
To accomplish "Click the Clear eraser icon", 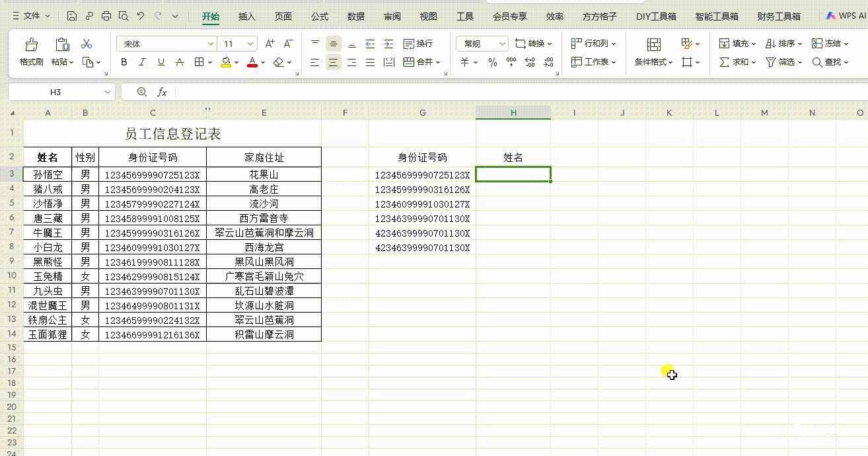I will tap(278, 62).
